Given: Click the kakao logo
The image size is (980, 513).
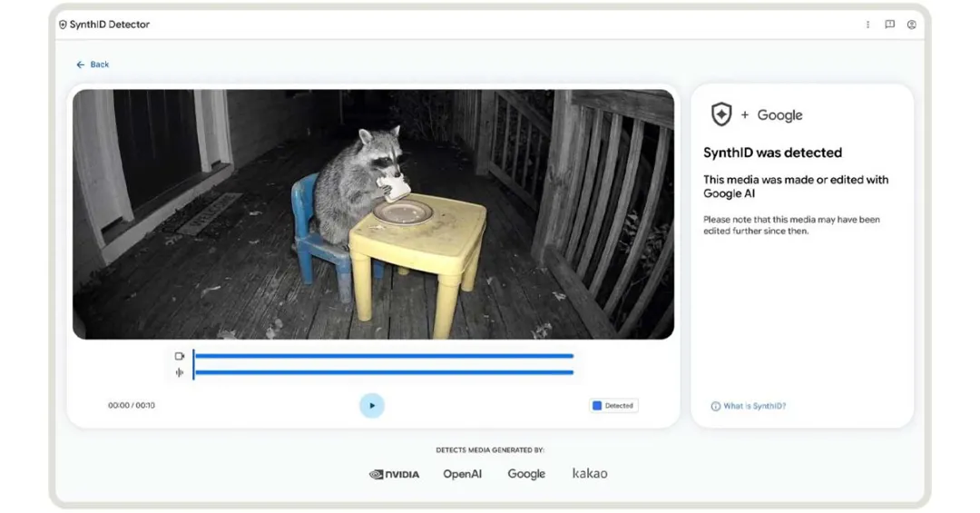Looking at the screenshot, I should [x=590, y=474].
